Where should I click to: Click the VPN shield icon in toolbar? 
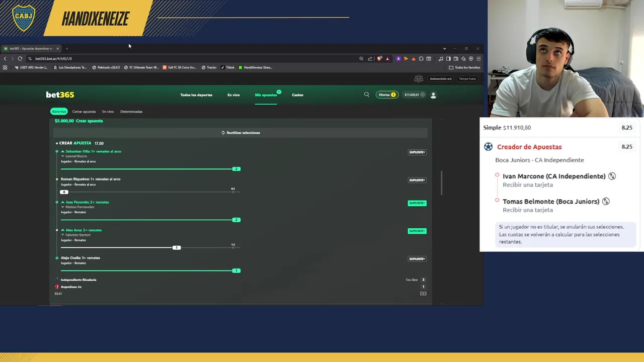click(471, 59)
